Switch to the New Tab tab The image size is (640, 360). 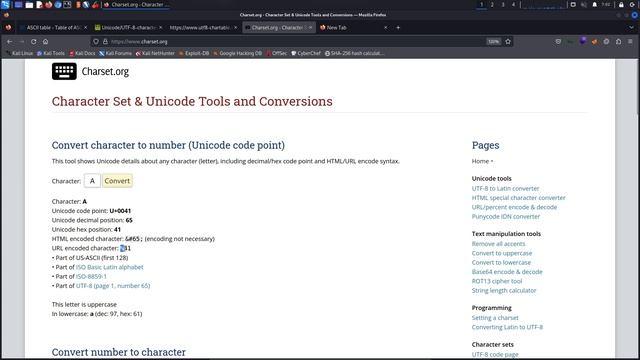click(x=353, y=28)
